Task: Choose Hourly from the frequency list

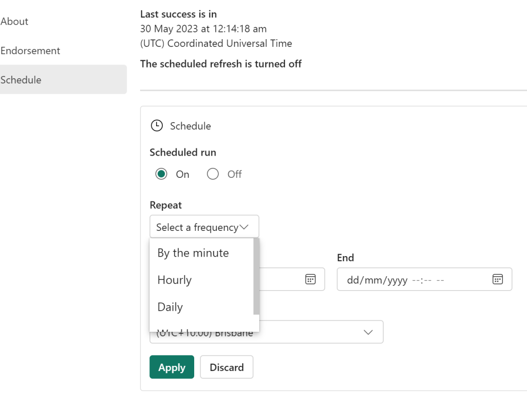Action: click(x=175, y=280)
